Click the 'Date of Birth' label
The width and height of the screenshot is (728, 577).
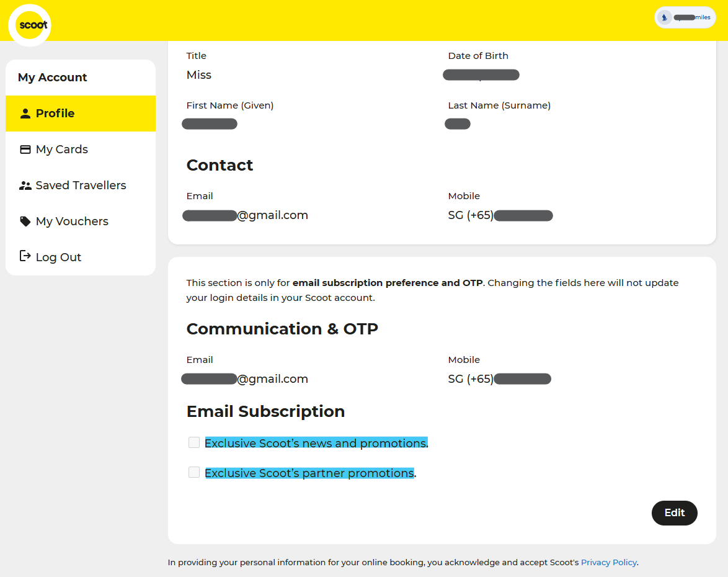[x=478, y=56]
